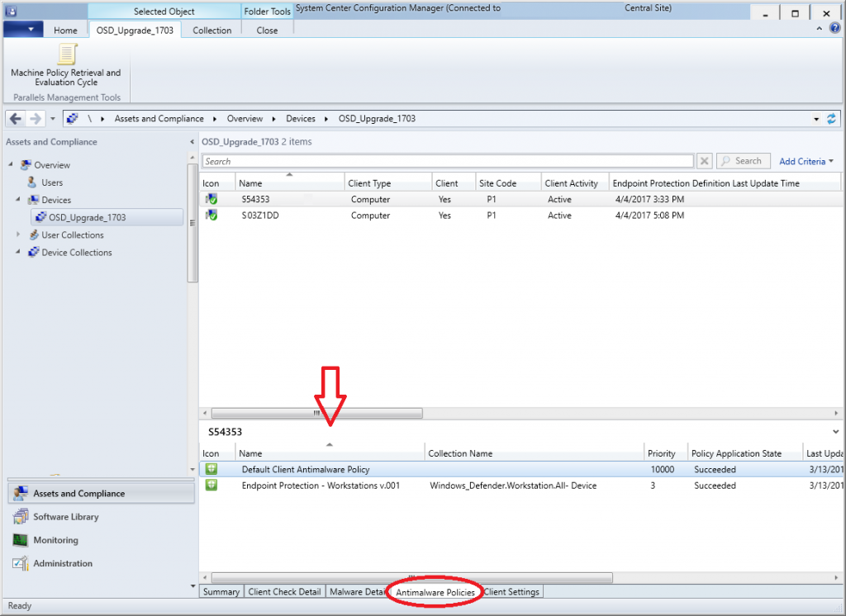Click the device list horizontal scrollbar thumb

316,413
